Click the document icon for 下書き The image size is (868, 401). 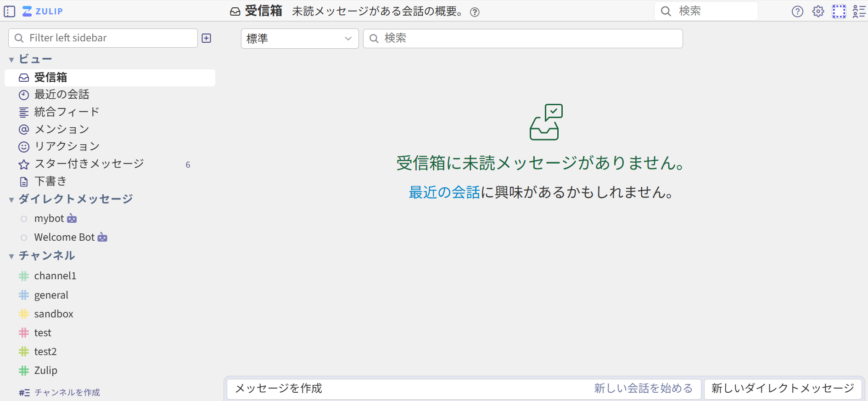pyautogui.click(x=24, y=182)
